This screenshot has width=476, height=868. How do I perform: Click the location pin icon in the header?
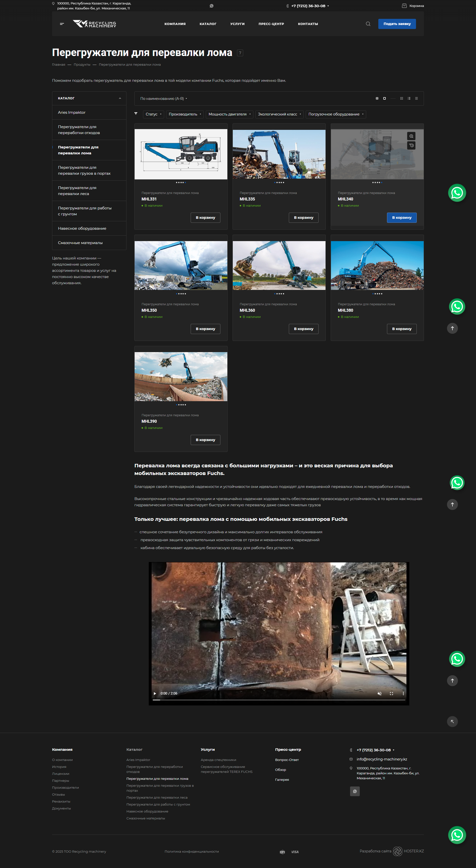point(53,4)
